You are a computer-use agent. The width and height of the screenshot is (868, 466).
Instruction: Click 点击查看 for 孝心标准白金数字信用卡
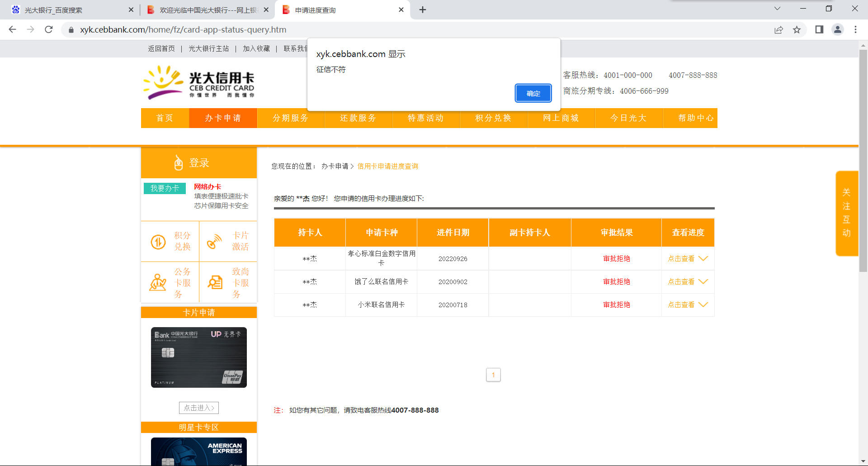click(681, 258)
